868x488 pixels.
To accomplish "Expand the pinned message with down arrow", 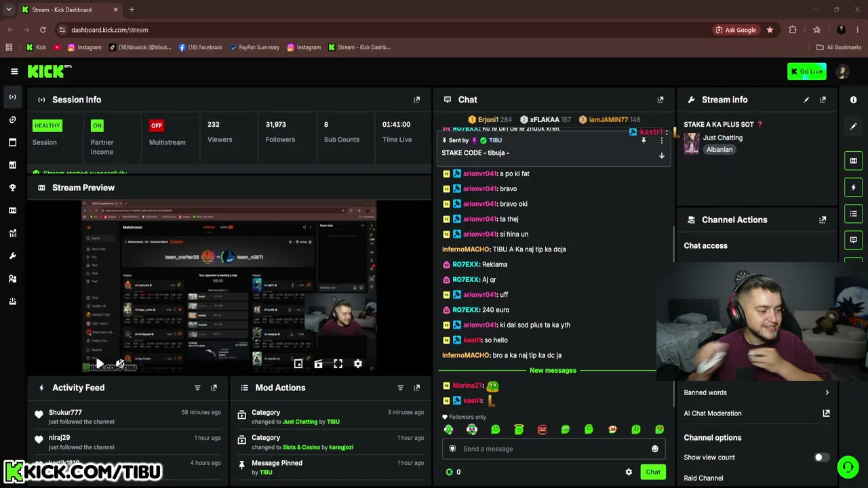I will [662, 155].
